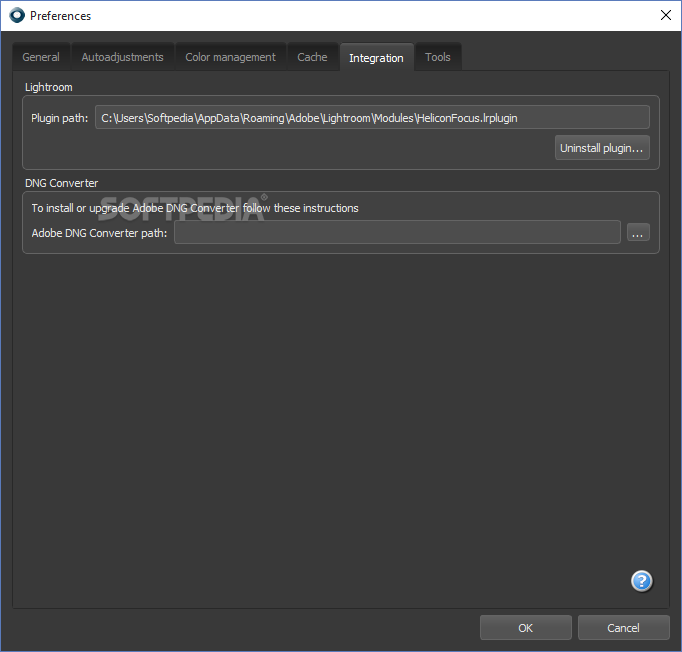Select the Color management tab

[x=231, y=57]
